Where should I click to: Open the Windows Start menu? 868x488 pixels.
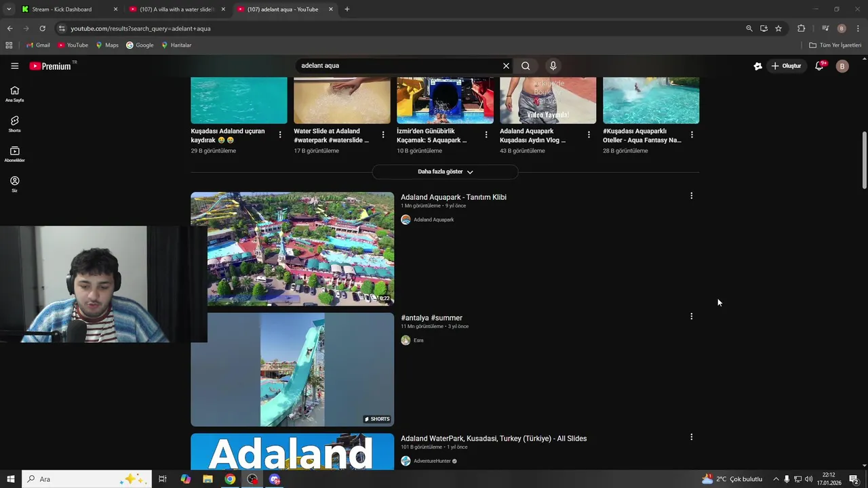tap(10, 479)
